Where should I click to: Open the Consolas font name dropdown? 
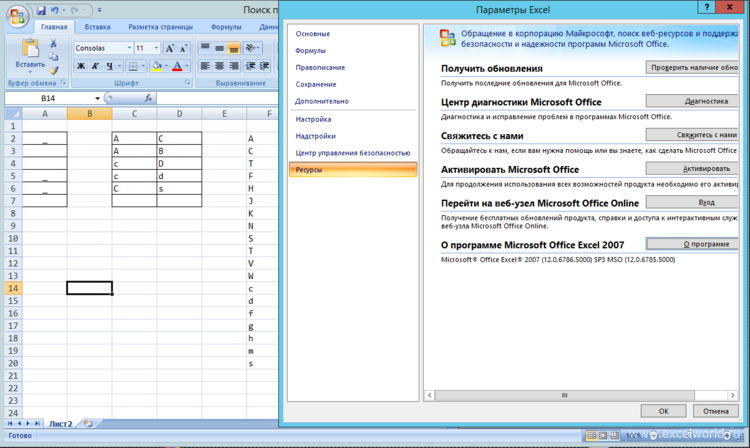129,48
